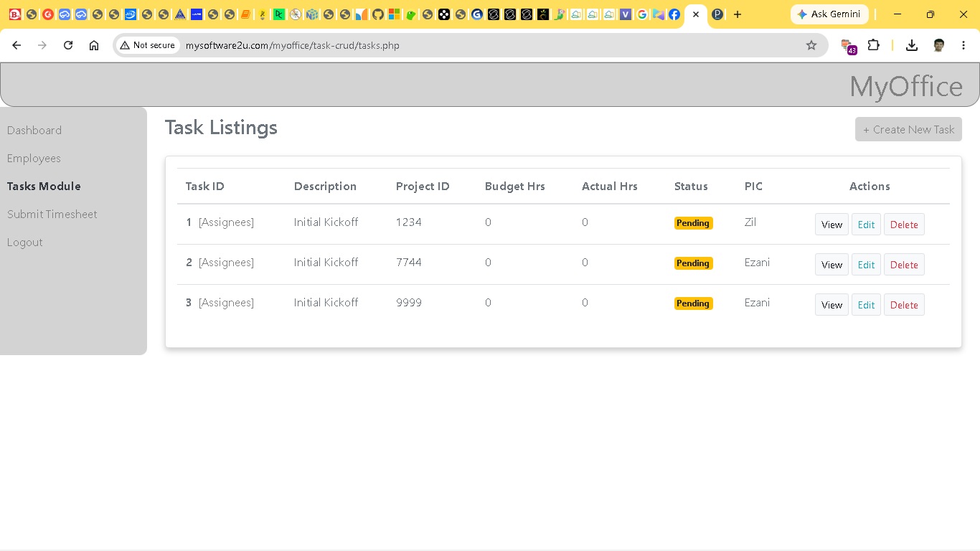This screenshot has width=980, height=551.
Task: Click the Create New Task button
Action: 908,130
